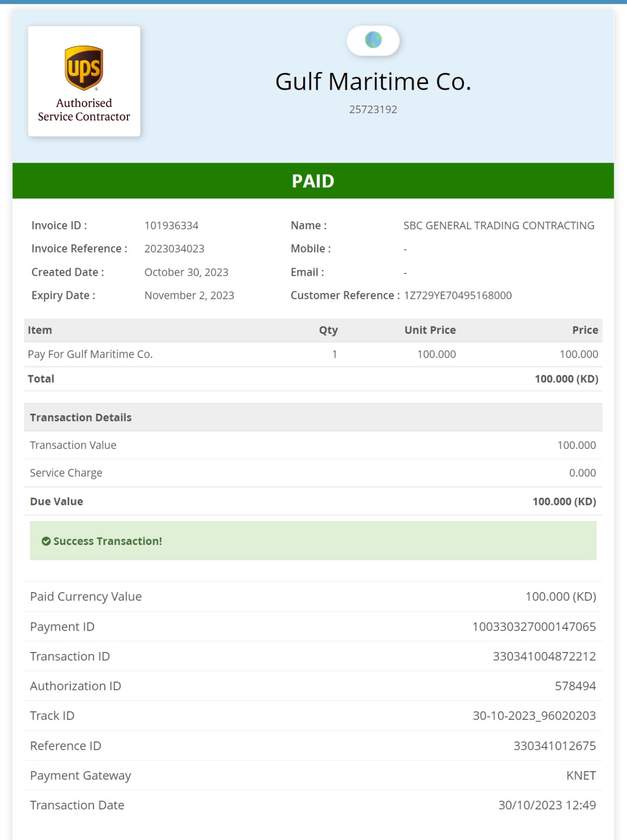Screen dimensions: 627x840
Task: Click the Unit Price column header
Action: point(430,330)
